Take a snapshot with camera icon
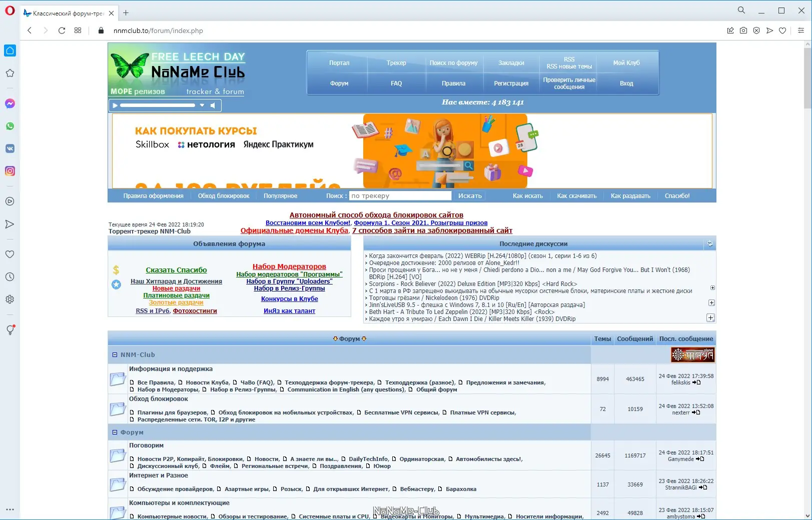This screenshot has width=812, height=520. point(743,30)
